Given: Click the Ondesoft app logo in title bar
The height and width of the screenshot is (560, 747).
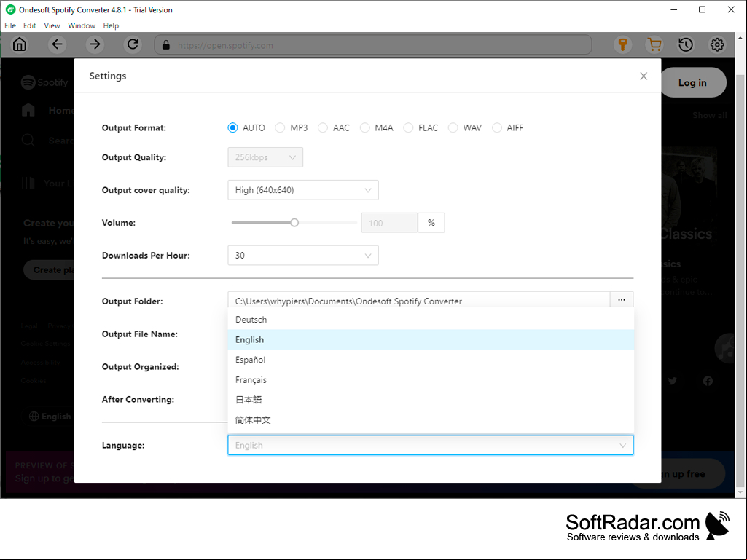Looking at the screenshot, I should (x=10, y=9).
